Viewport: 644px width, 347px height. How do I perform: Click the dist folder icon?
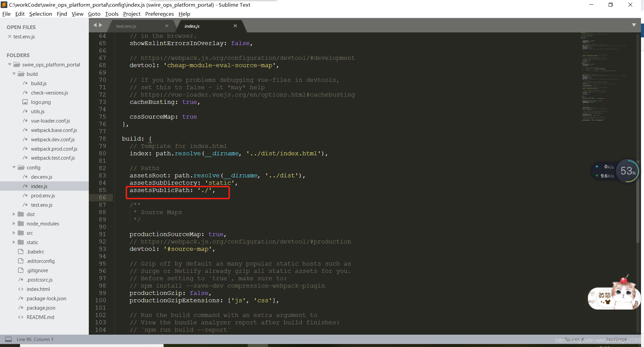click(21, 214)
